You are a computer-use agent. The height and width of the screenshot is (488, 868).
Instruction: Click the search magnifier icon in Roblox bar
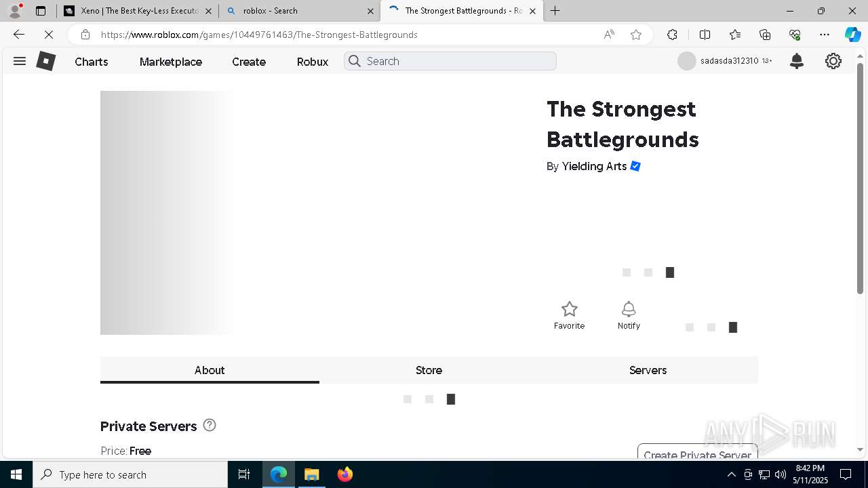(x=355, y=61)
